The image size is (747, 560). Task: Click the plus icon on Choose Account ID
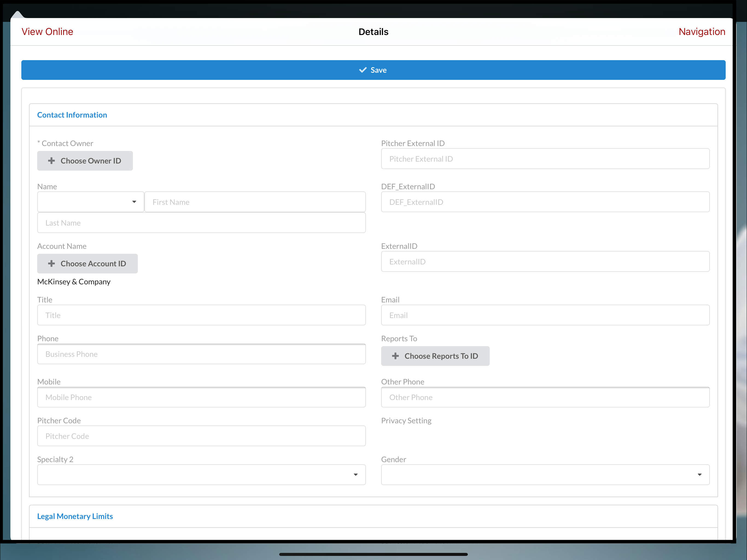coord(51,263)
